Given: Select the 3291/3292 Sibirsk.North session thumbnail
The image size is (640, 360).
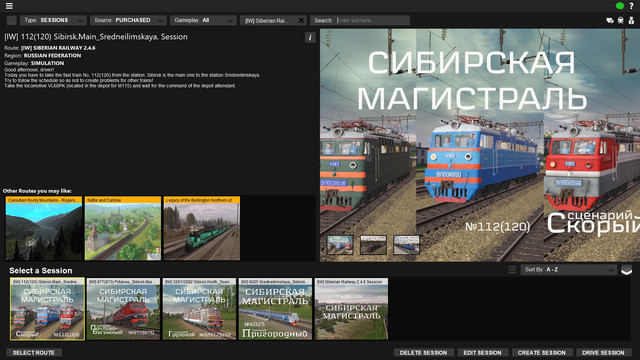Looking at the screenshot, I should pos(199,309).
